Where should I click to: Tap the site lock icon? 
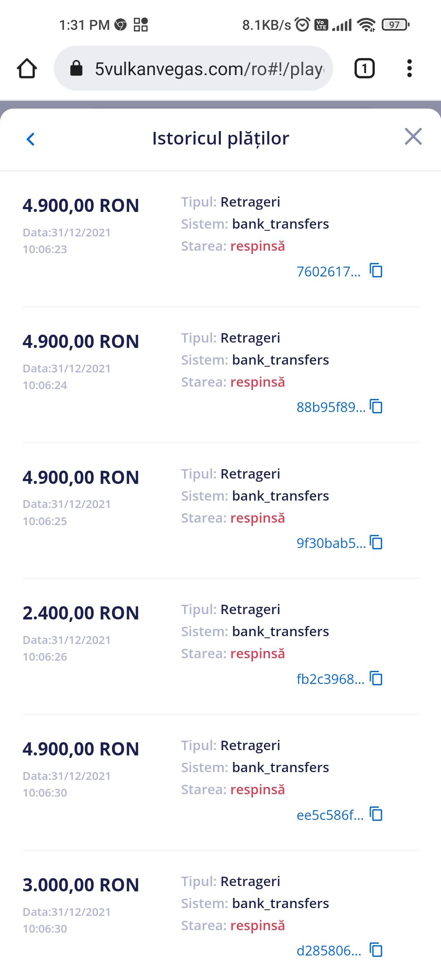click(76, 68)
